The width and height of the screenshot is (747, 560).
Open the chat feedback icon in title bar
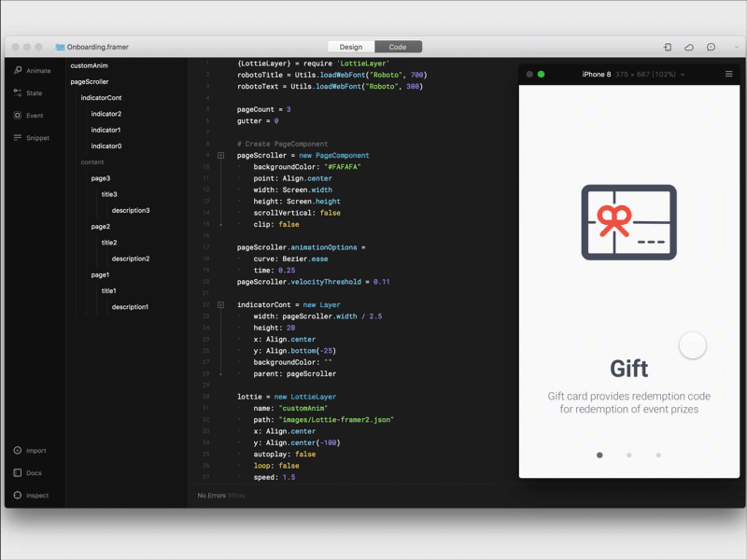(711, 47)
